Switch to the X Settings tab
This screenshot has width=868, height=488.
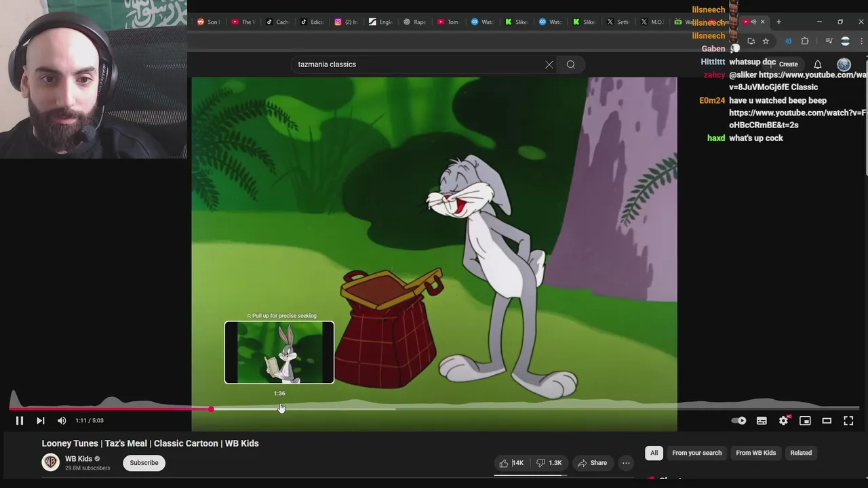coord(618,22)
